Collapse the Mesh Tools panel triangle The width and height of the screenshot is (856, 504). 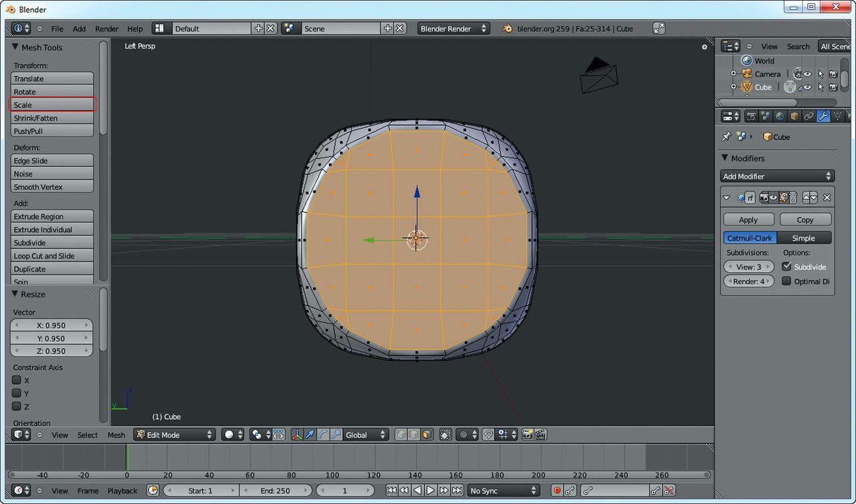coord(15,47)
